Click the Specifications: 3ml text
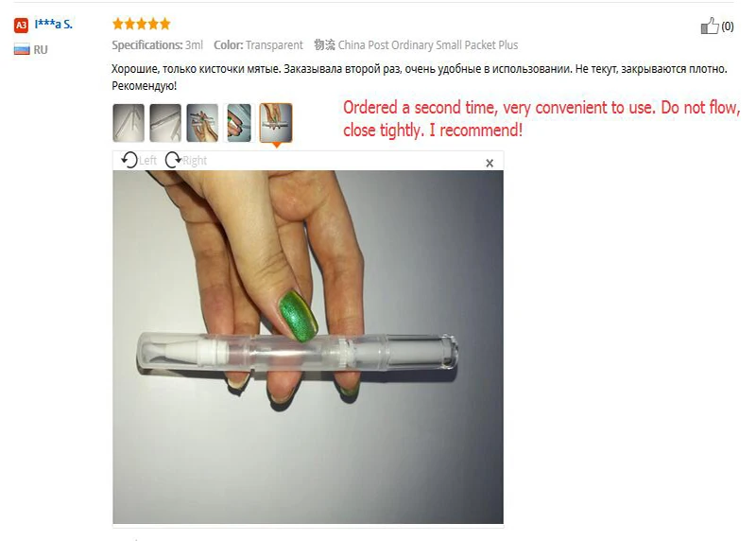 [157, 44]
